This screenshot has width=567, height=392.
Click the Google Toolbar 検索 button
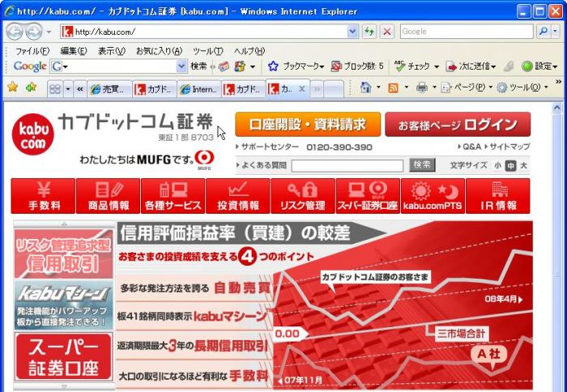click(x=198, y=66)
